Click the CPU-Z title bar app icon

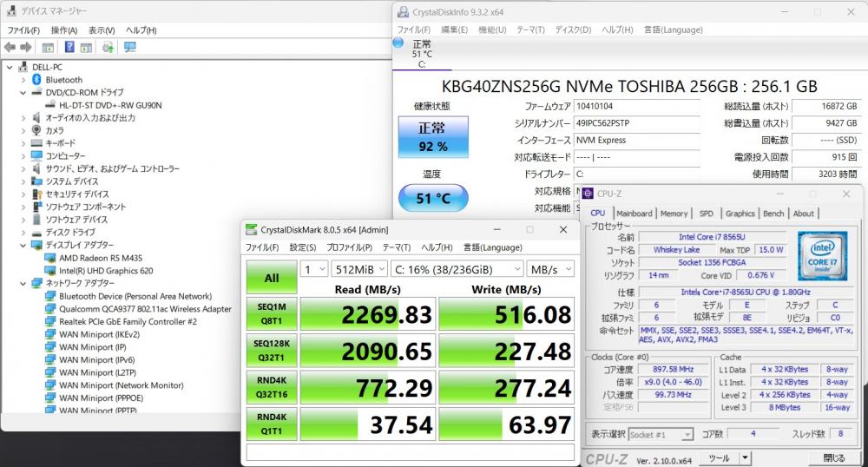tap(588, 194)
